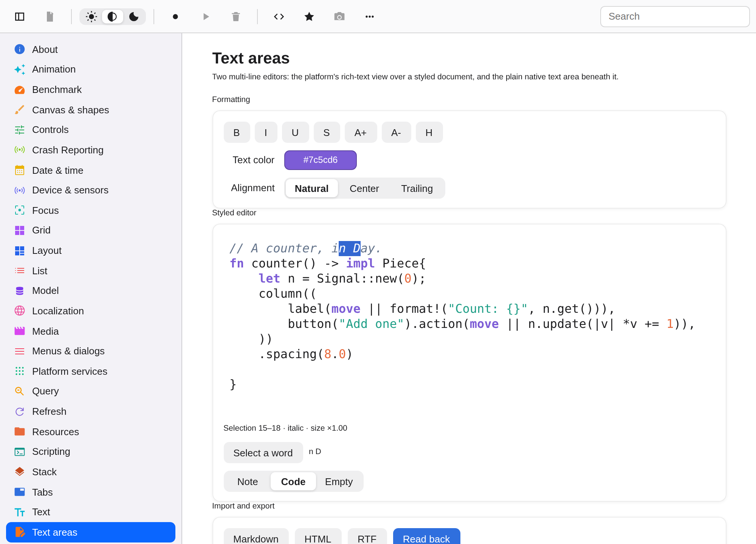Open the Benchmark sidebar item
This screenshot has height=544, width=756.
91,90
